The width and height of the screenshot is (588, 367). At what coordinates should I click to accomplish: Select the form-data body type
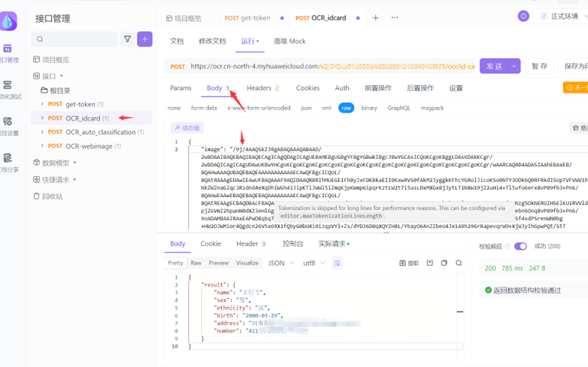coord(204,108)
